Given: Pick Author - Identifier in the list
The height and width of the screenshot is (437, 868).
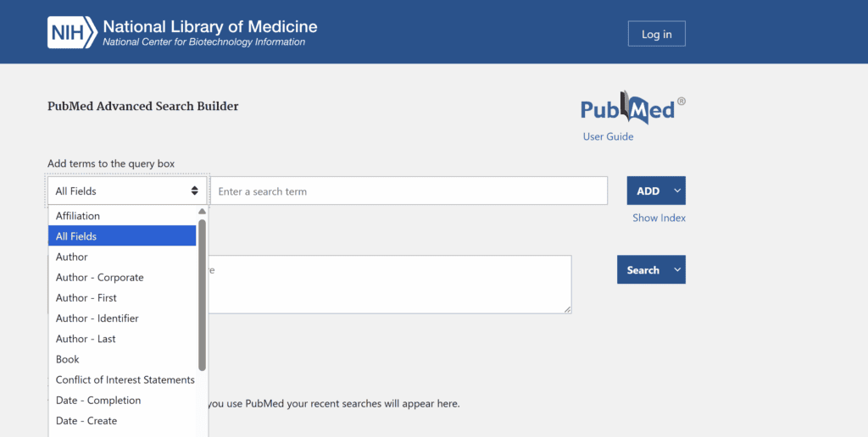Looking at the screenshot, I should tap(122, 318).
